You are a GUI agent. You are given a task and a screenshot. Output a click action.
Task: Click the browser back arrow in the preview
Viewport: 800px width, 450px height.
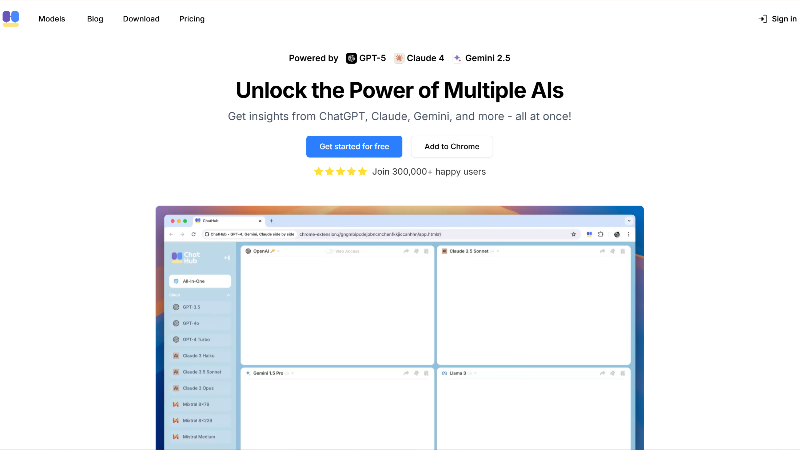point(171,234)
